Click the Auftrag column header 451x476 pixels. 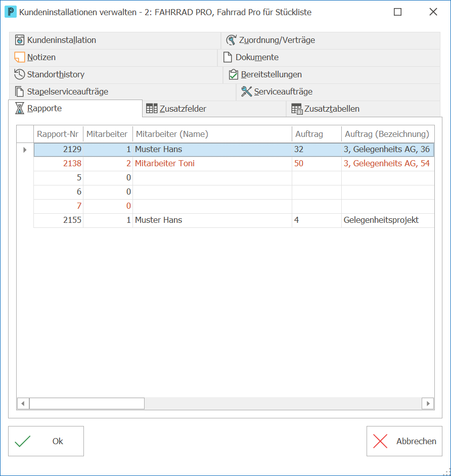pyautogui.click(x=317, y=134)
